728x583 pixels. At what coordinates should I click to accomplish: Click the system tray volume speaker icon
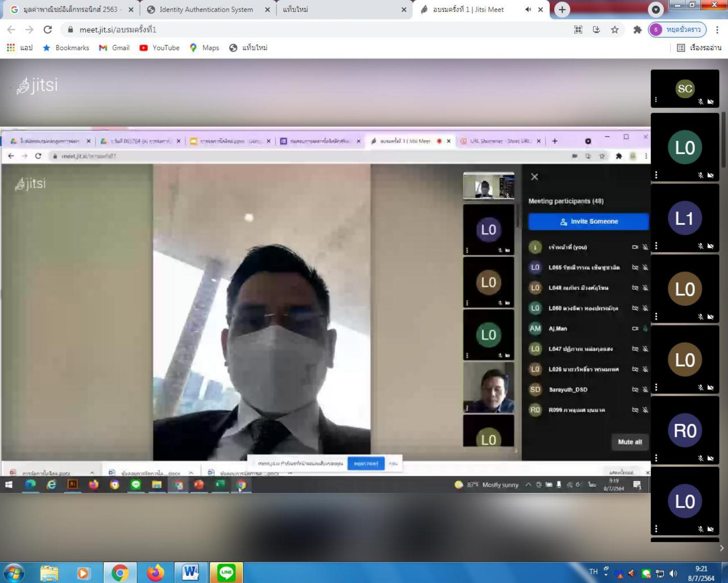673,573
